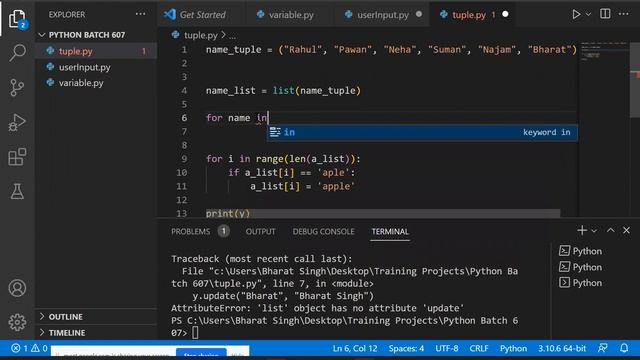Open the Manage settings gear

[x=17, y=322]
